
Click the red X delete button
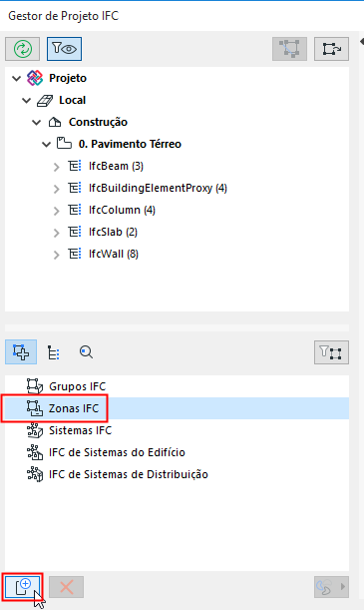[x=67, y=587]
